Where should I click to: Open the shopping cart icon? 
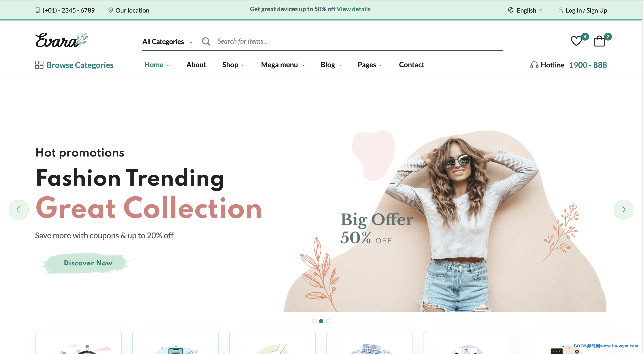click(599, 41)
